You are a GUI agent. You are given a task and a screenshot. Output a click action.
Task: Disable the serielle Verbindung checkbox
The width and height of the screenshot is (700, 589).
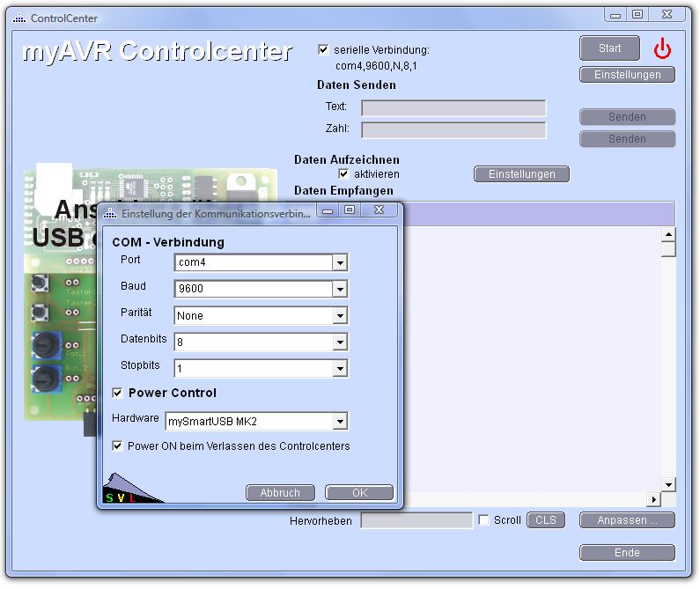pyautogui.click(x=323, y=50)
